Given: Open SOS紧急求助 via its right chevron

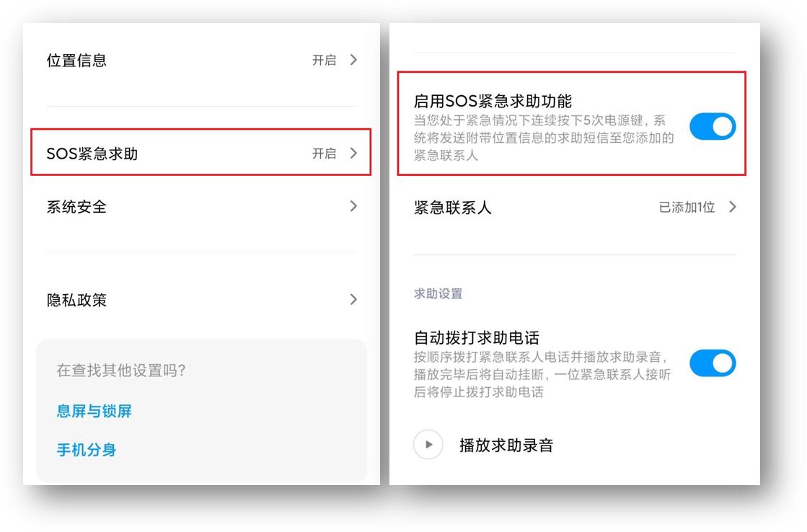Looking at the screenshot, I should (x=353, y=153).
